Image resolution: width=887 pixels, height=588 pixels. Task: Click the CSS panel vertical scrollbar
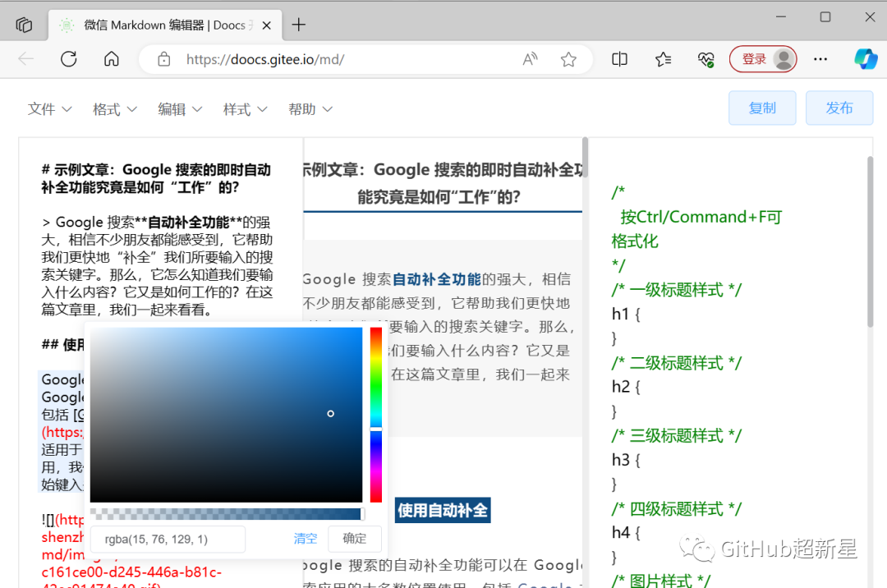pos(870,241)
